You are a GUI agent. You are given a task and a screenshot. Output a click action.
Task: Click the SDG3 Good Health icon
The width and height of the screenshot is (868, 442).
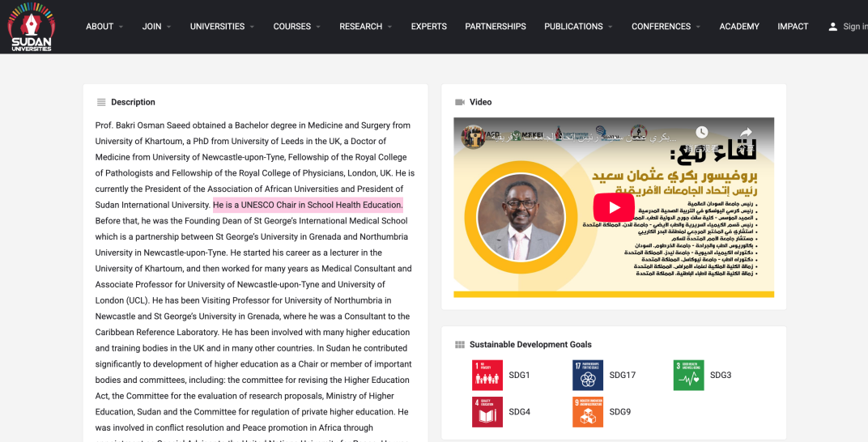(688, 375)
